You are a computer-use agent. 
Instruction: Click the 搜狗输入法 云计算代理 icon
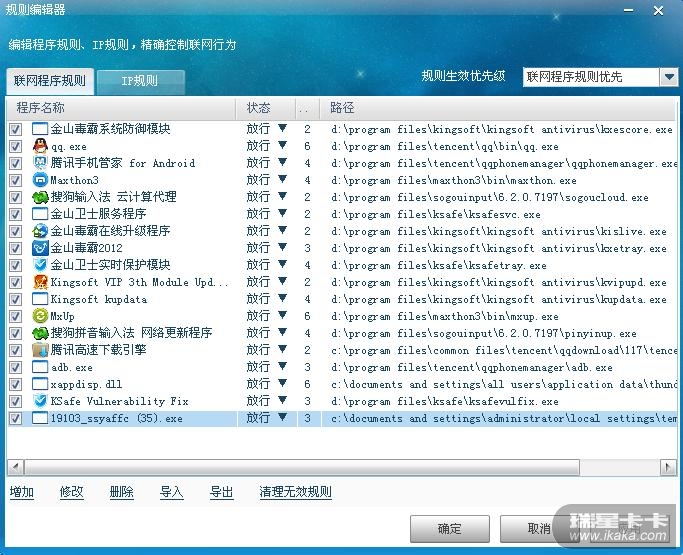pyautogui.click(x=40, y=197)
